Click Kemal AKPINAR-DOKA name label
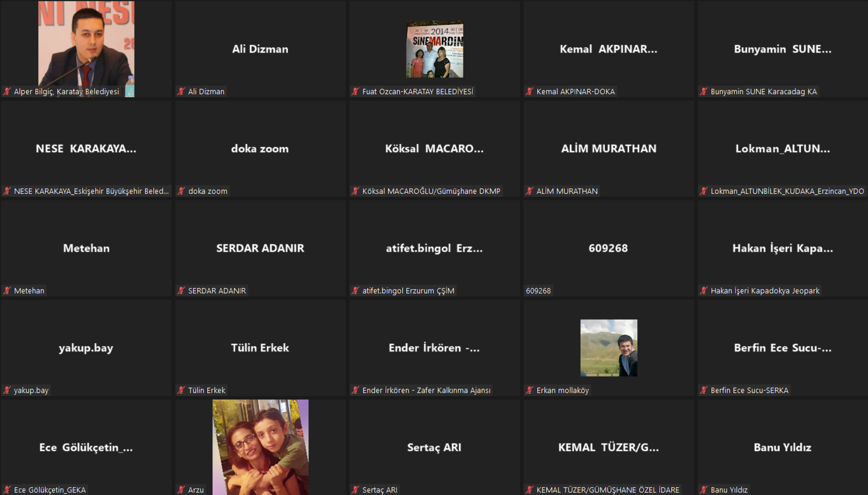The width and height of the screenshot is (868, 495). click(575, 91)
